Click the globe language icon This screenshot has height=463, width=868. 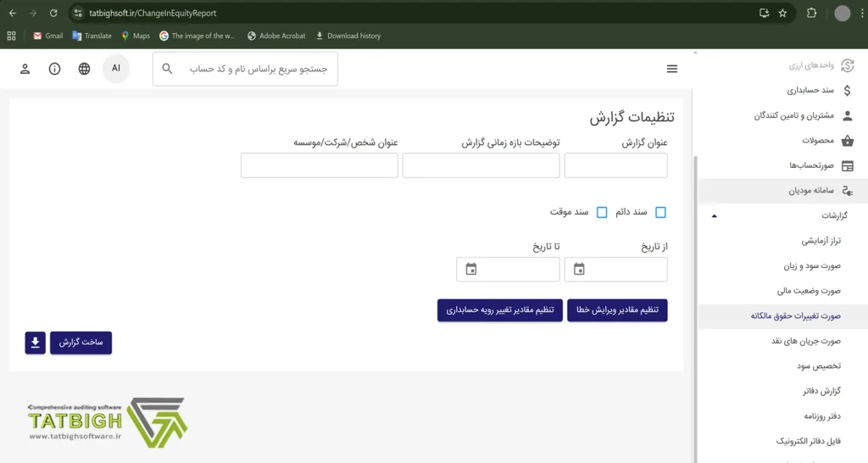[84, 69]
